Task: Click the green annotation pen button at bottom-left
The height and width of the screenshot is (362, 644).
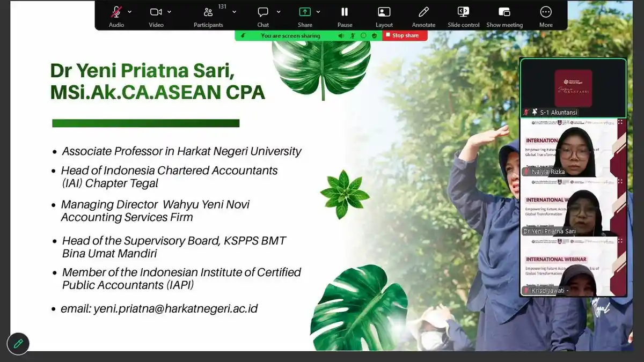Action: coord(18,344)
